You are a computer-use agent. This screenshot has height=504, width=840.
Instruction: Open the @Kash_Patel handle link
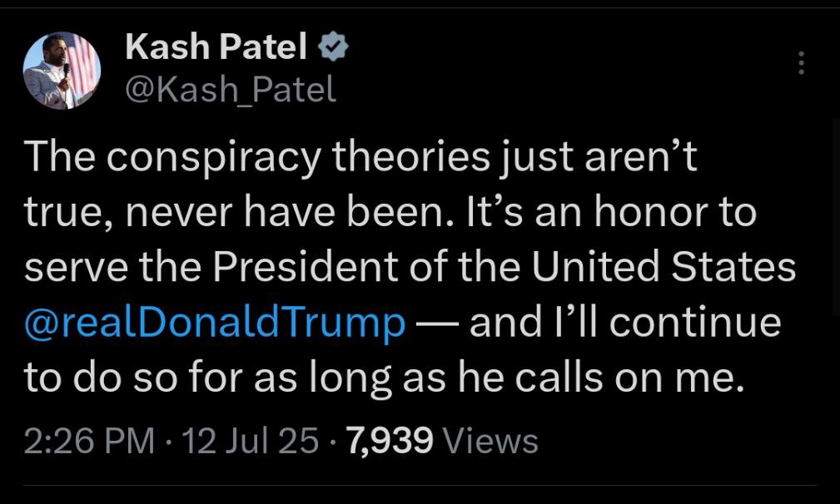pyautogui.click(x=231, y=89)
